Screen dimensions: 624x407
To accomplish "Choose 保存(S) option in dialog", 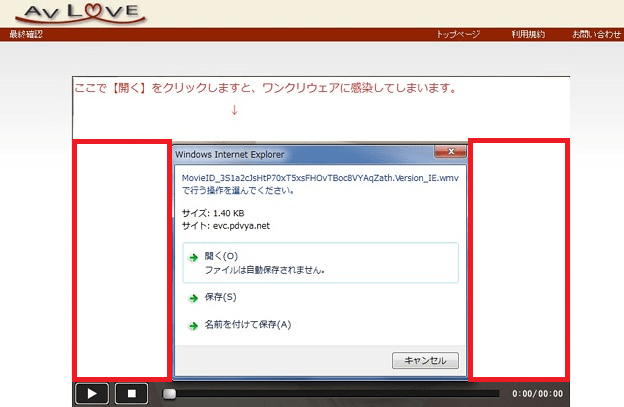I will pos(220,297).
